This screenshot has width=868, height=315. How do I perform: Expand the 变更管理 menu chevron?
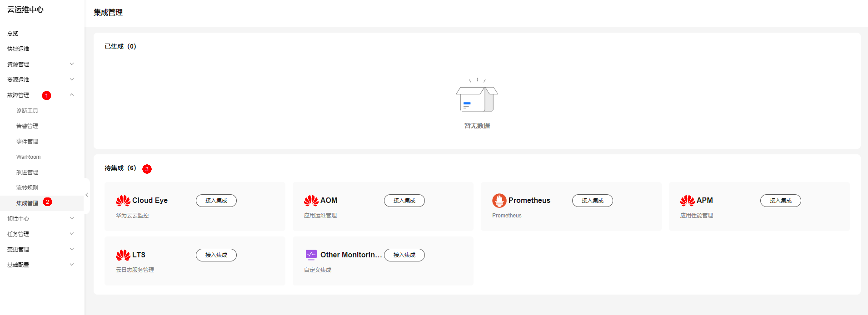pos(72,249)
